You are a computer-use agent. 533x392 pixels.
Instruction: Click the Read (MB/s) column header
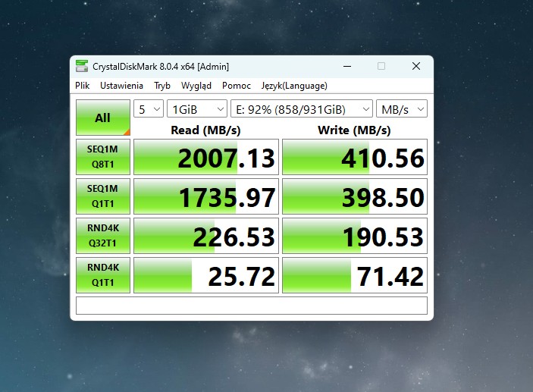(x=205, y=130)
